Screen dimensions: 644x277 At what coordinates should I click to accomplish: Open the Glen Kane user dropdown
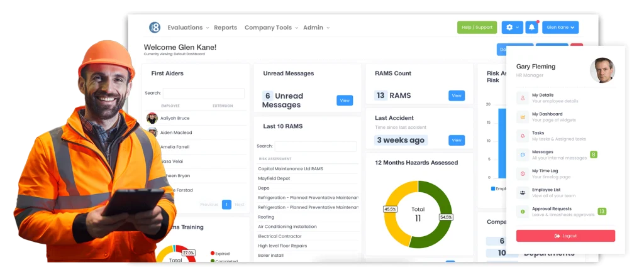[x=560, y=28]
